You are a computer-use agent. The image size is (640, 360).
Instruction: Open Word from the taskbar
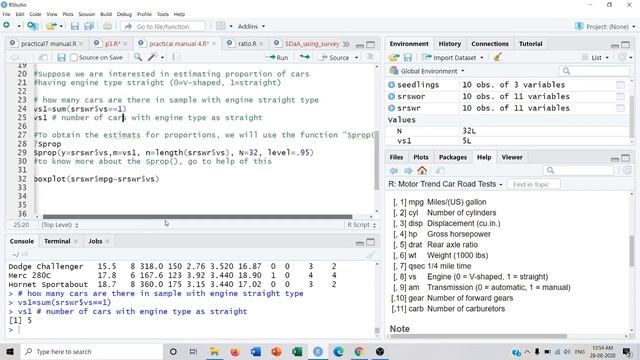256,351
